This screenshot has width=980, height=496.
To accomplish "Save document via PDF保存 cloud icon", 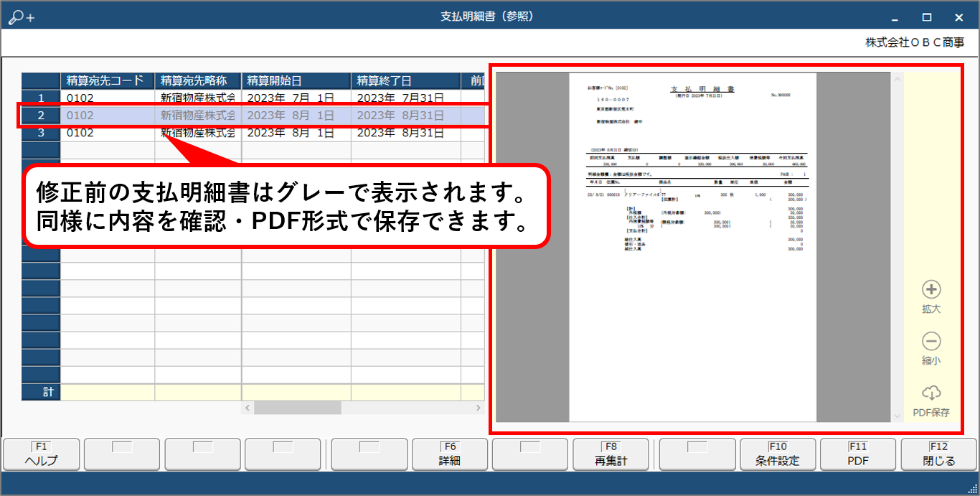I will (x=931, y=393).
